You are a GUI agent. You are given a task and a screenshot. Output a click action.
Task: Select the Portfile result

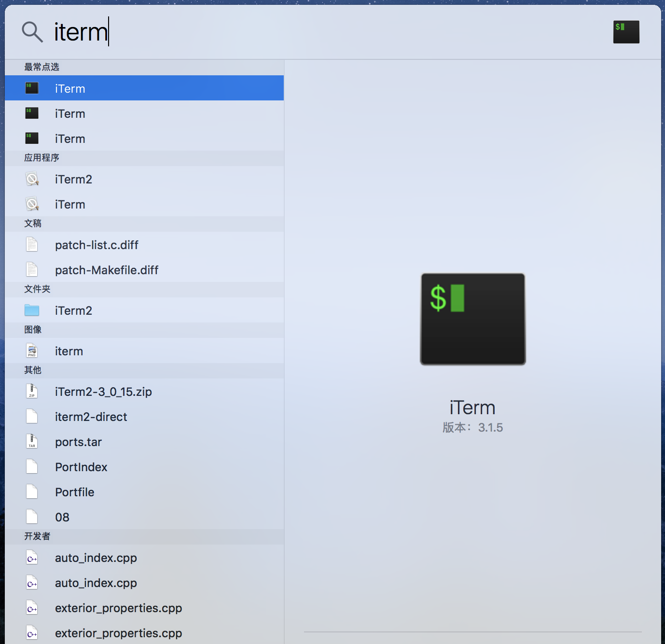[144, 492]
